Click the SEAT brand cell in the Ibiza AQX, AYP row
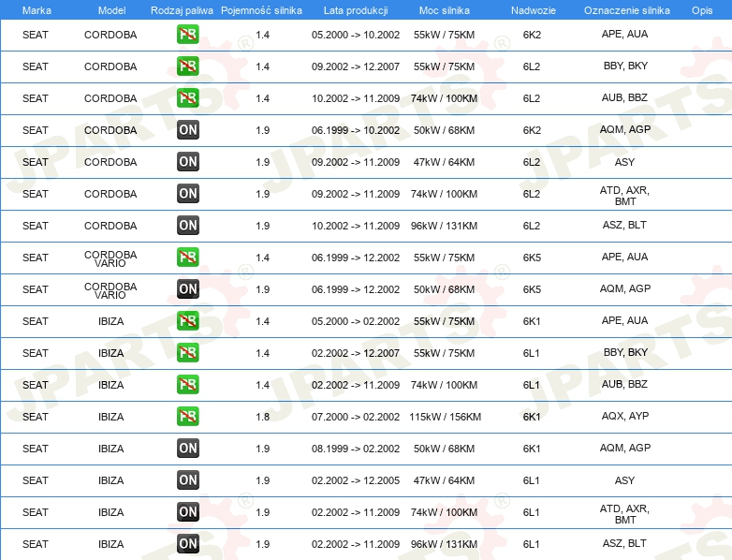732x560 pixels. tap(36, 417)
